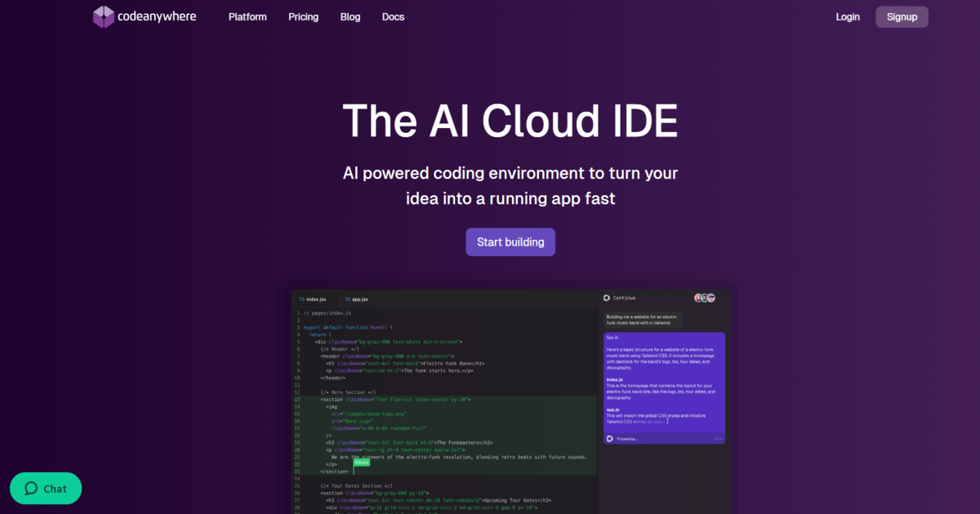The width and height of the screenshot is (980, 514).
Task: Select the purple collaborator avatar
Action: click(710, 297)
